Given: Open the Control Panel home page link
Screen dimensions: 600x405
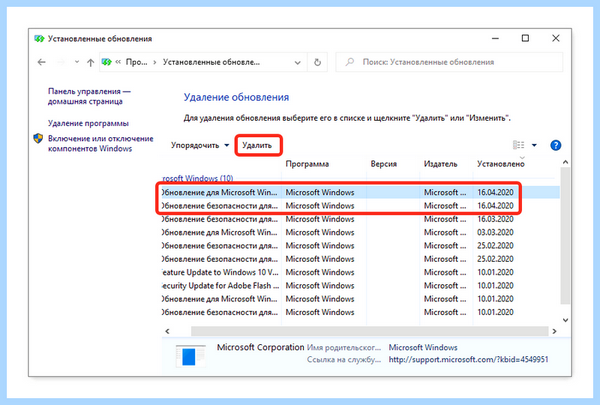Looking at the screenshot, I should [89, 96].
